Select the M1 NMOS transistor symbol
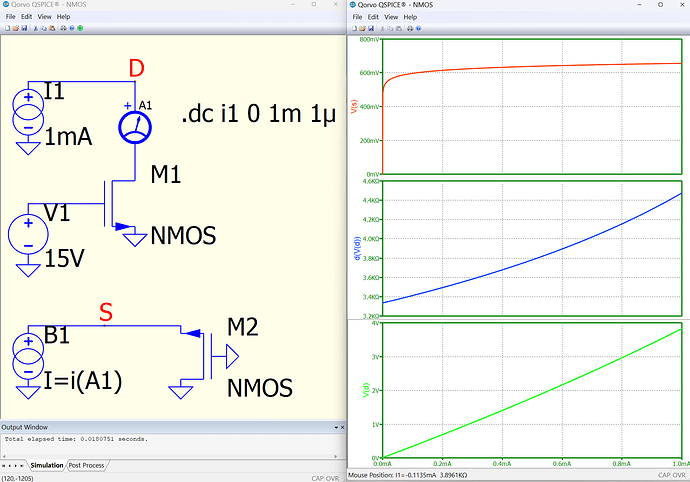This screenshot has width=690, height=482. [119, 204]
